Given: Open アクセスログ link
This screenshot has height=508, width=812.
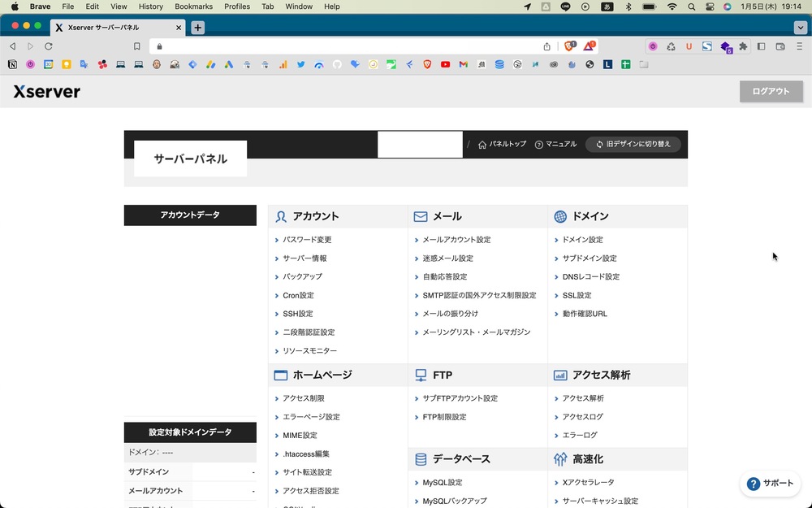Looking at the screenshot, I should click(582, 417).
